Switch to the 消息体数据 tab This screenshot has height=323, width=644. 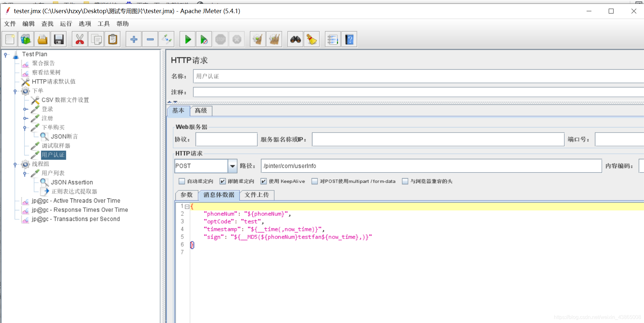[219, 195]
